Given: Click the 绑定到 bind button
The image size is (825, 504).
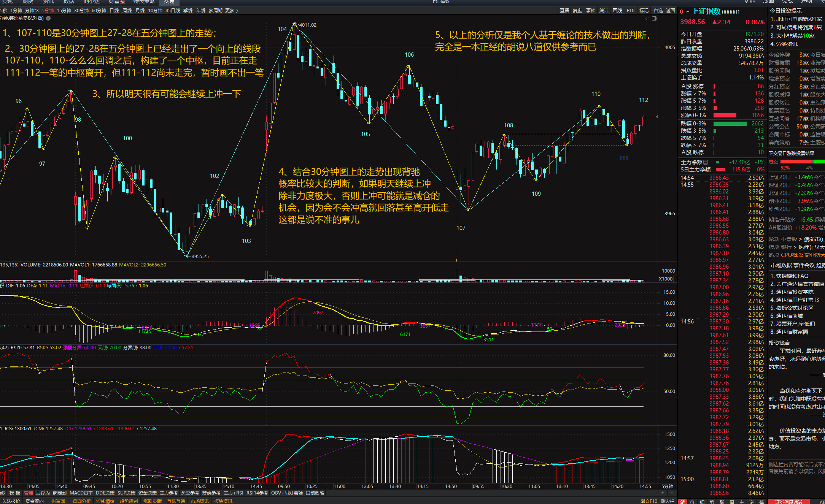Looking at the screenshot, I should coord(60,493).
